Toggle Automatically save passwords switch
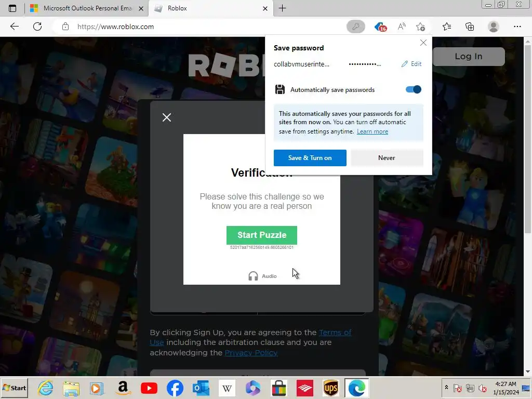Viewport: 532px width, 399px height. coord(413,89)
